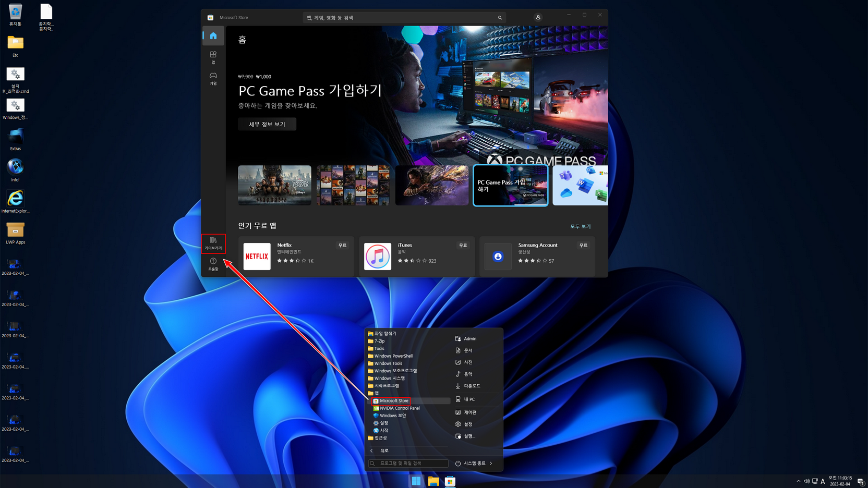This screenshot has height=488, width=868.
Task: Show hidden tray icons chevron
Action: [x=798, y=481]
